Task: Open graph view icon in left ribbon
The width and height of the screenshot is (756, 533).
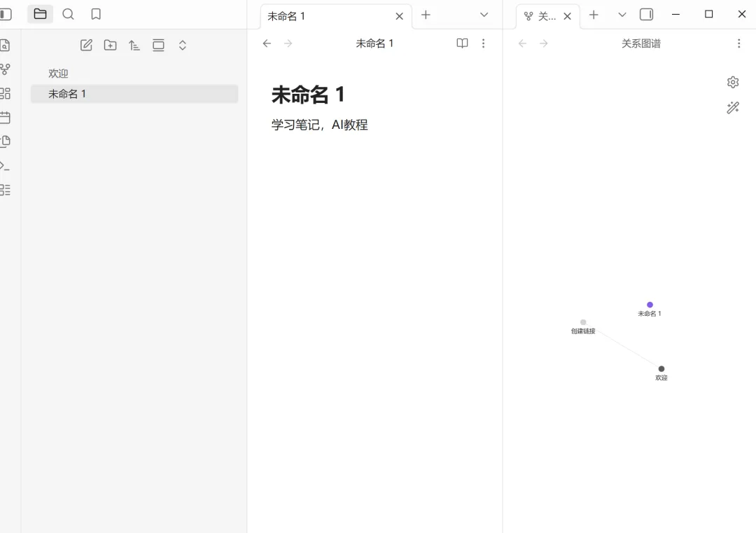Action: click(x=5, y=69)
